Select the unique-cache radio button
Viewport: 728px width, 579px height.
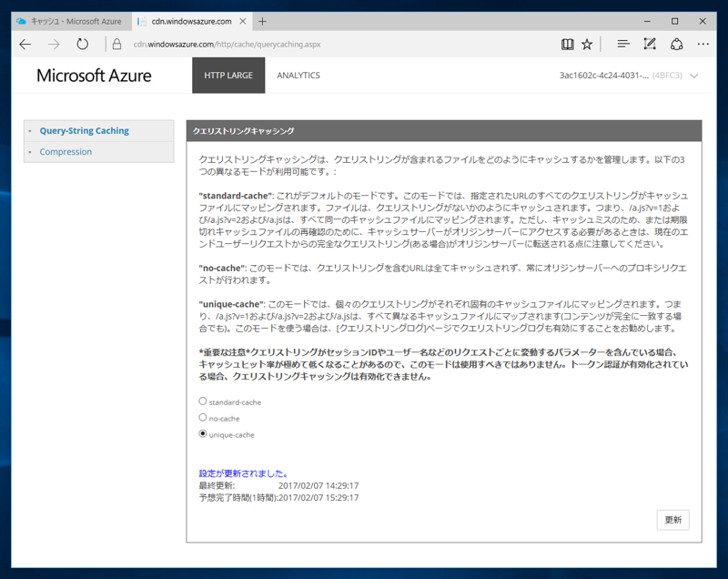[x=202, y=433]
